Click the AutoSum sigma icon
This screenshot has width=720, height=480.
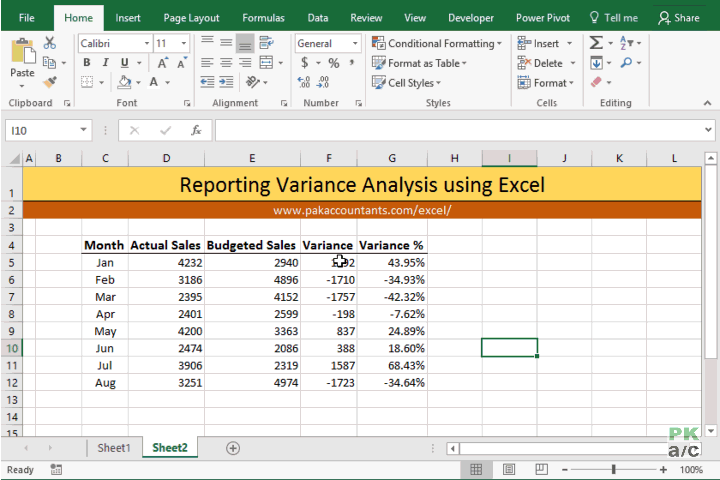(x=596, y=43)
